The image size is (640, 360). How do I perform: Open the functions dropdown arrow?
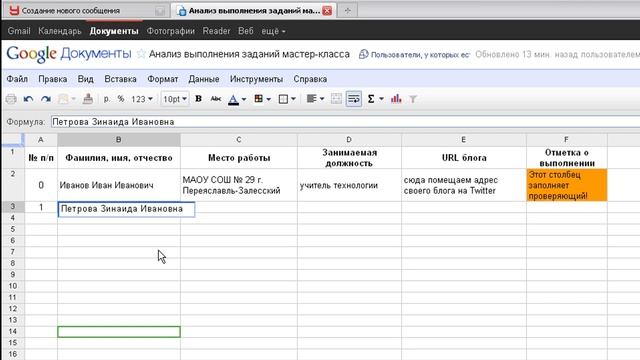tap(381, 99)
